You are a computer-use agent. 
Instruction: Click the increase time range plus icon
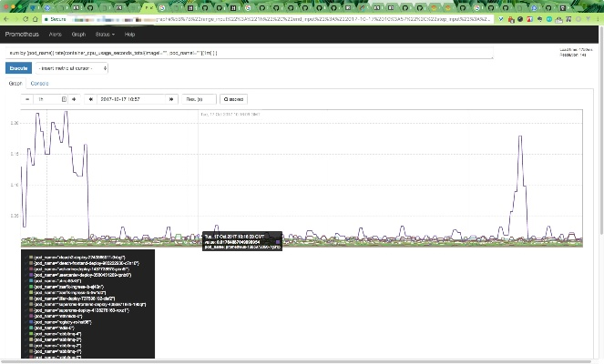[x=75, y=98]
